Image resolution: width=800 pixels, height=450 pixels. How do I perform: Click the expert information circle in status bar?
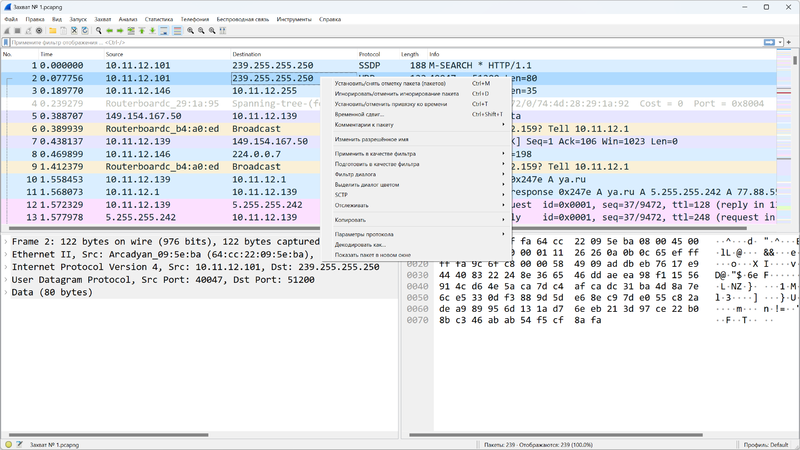pos(9,444)
